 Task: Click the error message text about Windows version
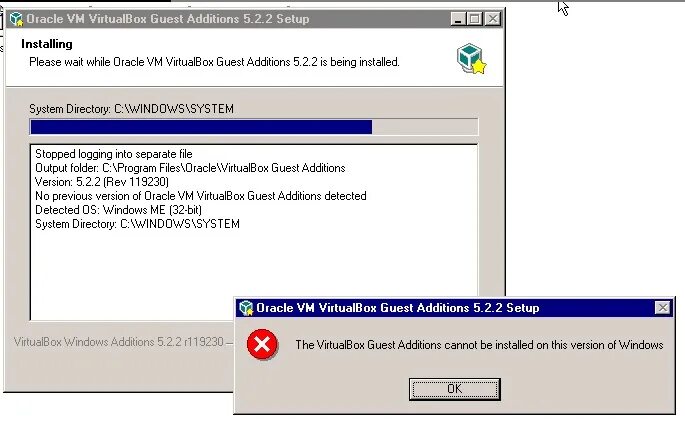479,345
